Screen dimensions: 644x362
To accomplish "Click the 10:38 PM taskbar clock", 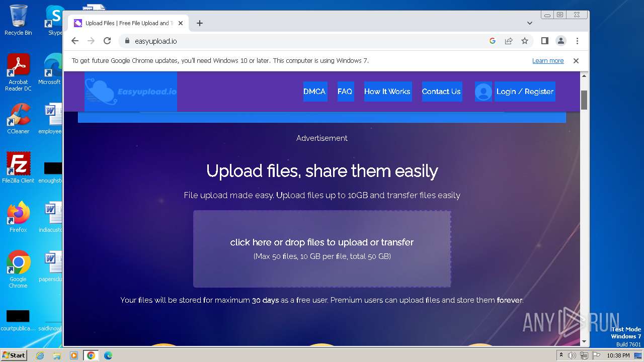I will tap(618, 355).
